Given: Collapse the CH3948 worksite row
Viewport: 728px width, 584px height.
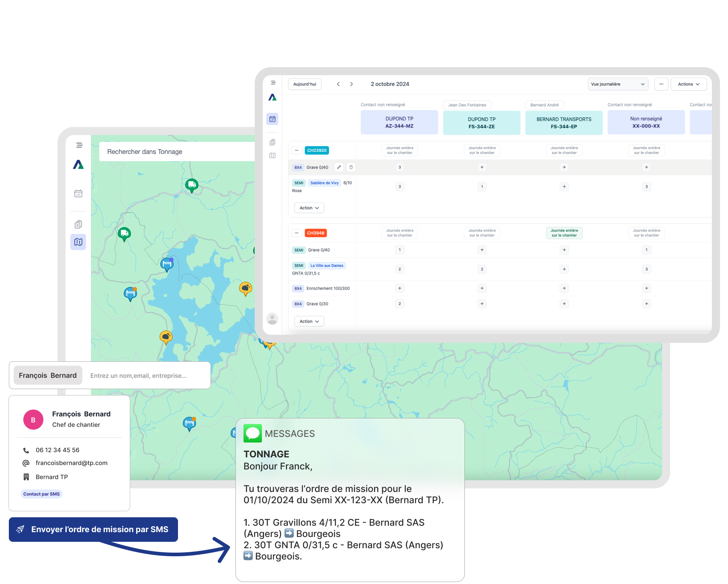Looking at the screenshot, I should coord(297,233).
